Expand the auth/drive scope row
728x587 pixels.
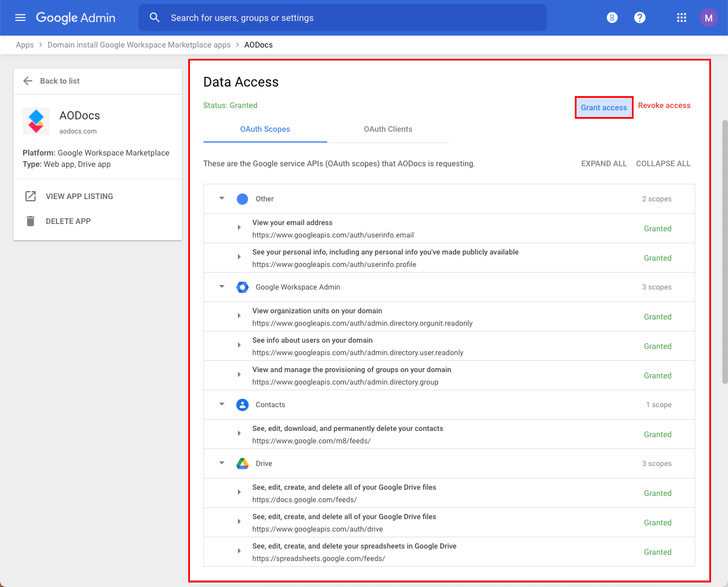239,521
